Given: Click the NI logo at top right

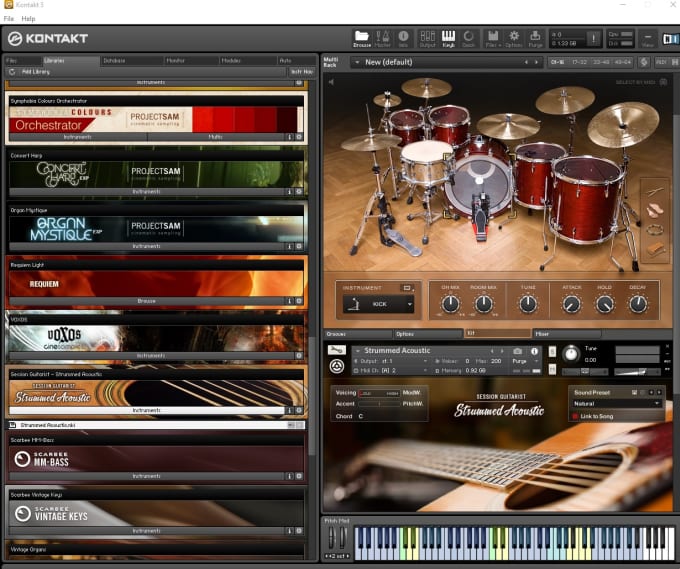Looking at the screenshot, I should coord(670,39).
